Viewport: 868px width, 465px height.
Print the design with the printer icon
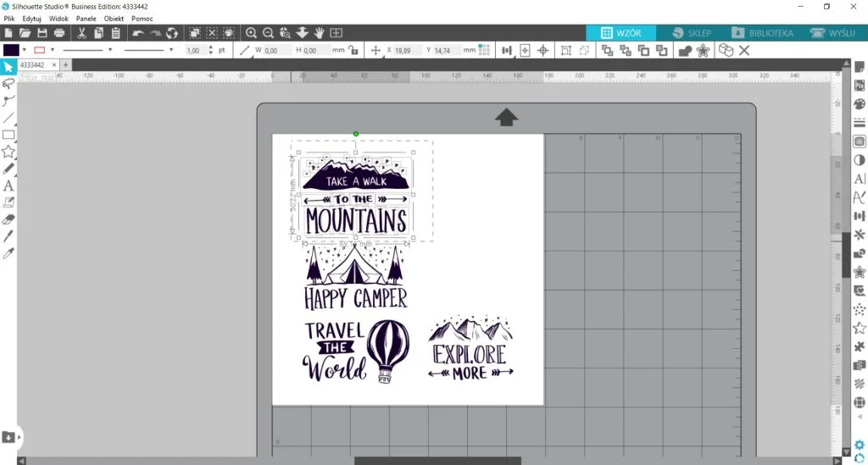[x=59, y=33]
